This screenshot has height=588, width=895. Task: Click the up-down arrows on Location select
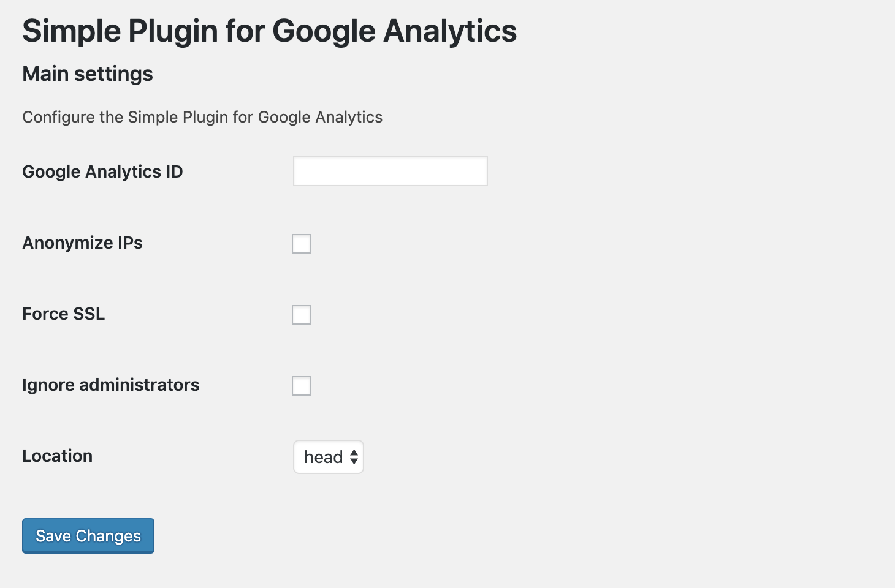(354, 457)
